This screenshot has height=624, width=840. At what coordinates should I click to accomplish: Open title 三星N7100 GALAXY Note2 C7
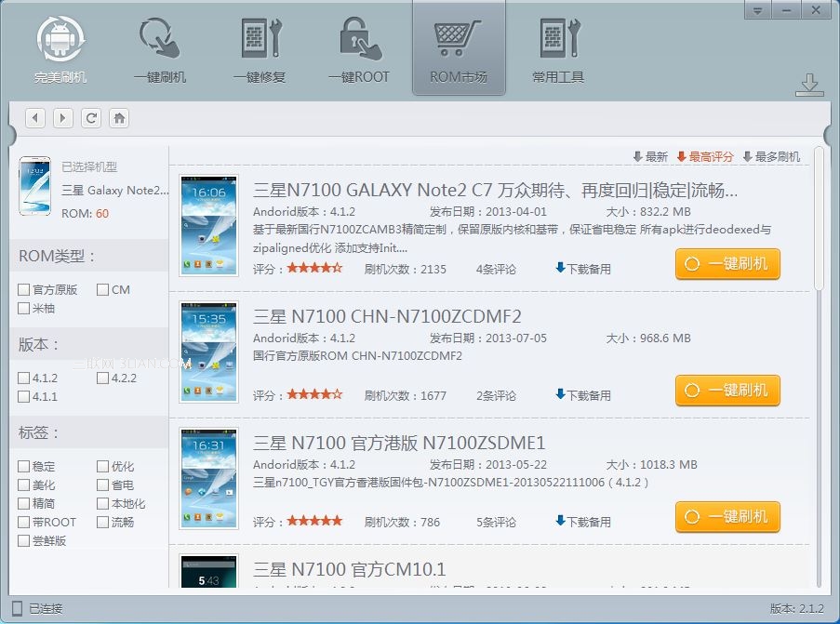coord(495,190)
